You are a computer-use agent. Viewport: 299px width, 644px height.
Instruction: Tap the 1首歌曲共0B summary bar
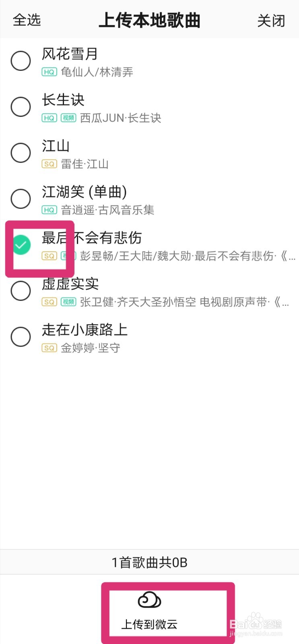(149, 562)
